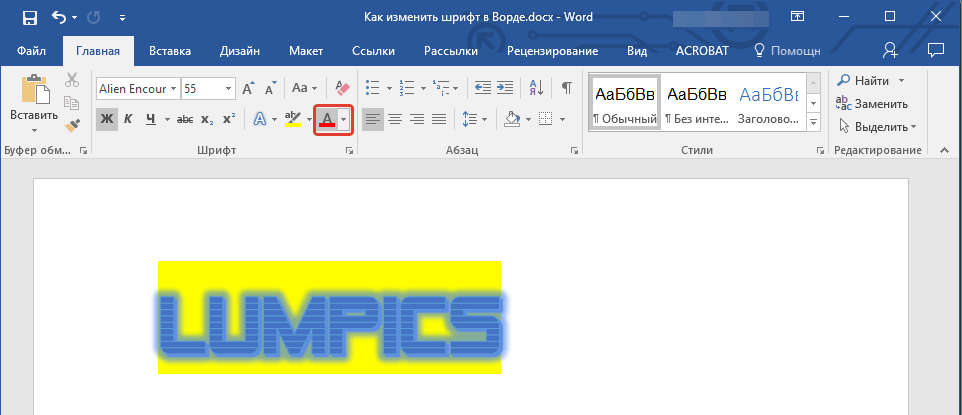Image resolution: width=962 pixels, height=415 pixels.
Task: Expand the font color dropdown arrow
Action: [344, 120]
